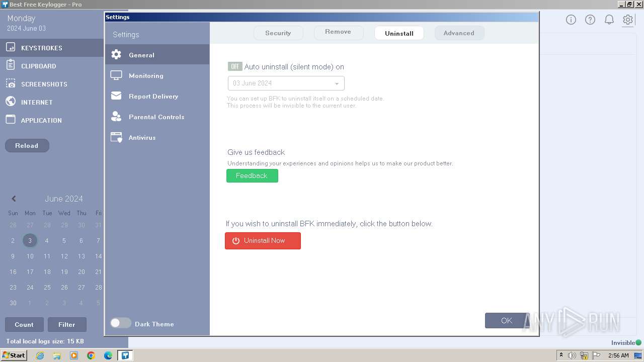This screenshot has width=644, height=362.
Task: Open the volume speaker tray icon
Action: coord(572,355)
